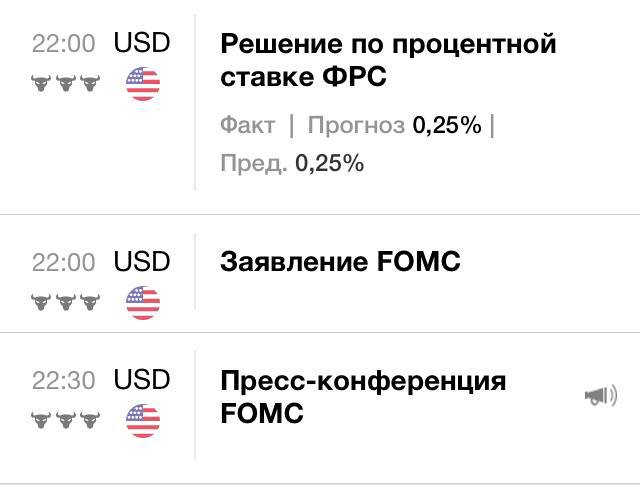
Task: Select the Пред. 0,25% value
Action: tap(329, 163)
